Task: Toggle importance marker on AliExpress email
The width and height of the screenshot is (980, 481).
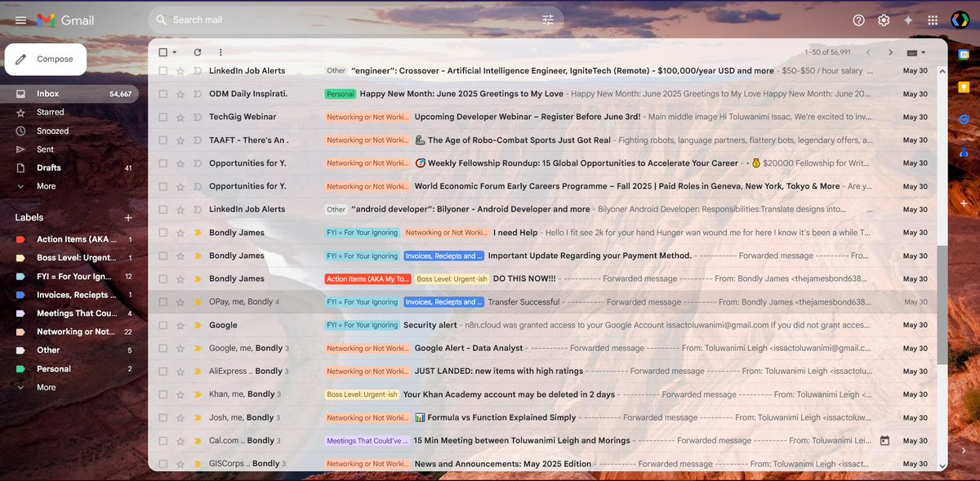Action: pos(197,372)
